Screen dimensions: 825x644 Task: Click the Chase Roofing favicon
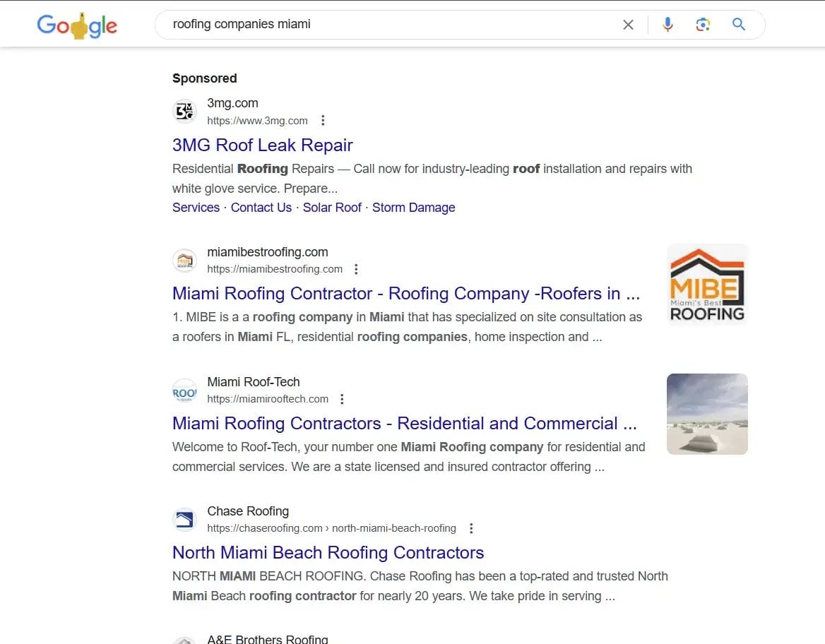click(x=184, y=520)
